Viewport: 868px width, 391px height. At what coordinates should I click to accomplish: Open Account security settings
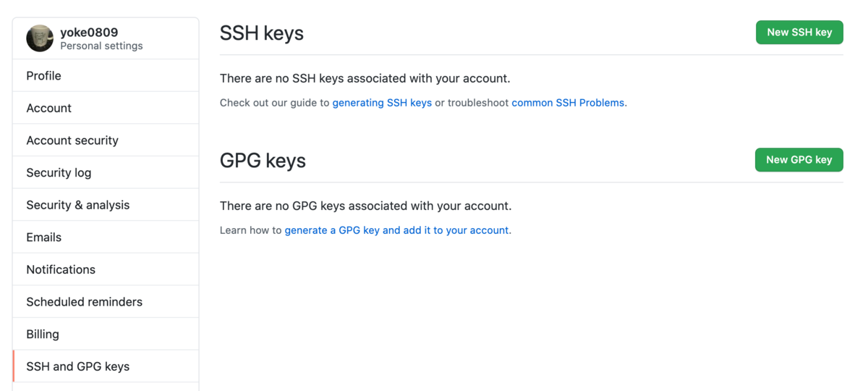pos(72,140)
